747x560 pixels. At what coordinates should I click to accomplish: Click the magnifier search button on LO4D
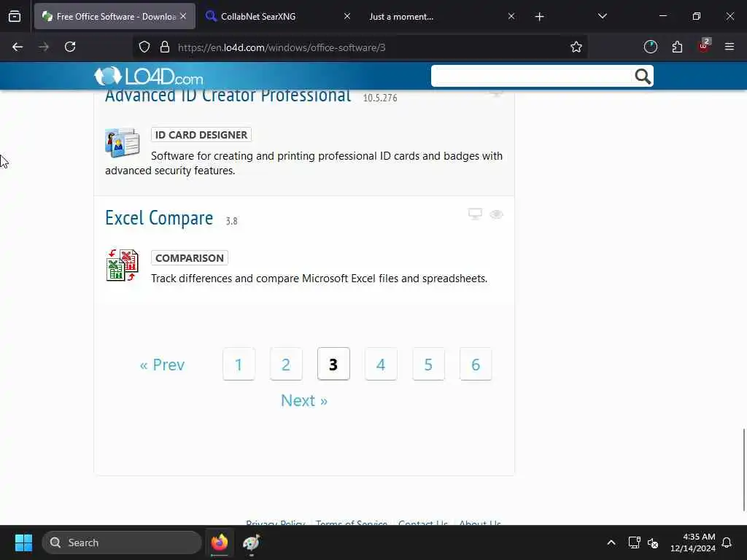tap(643, 76)
